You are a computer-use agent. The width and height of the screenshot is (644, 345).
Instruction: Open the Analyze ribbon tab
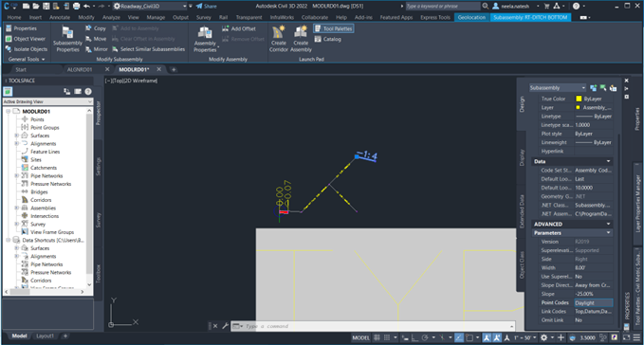111,17
